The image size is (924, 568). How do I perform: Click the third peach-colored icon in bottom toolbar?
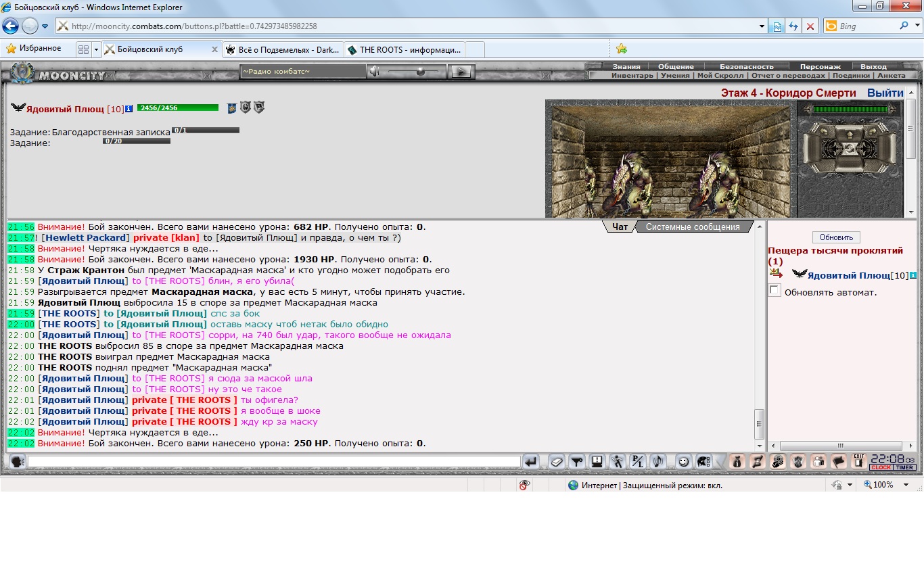click(778, 462)
